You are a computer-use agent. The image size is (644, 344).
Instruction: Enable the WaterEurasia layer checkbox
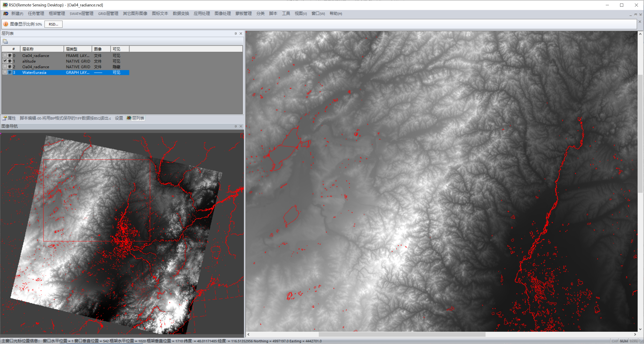[x=5, y=72]
